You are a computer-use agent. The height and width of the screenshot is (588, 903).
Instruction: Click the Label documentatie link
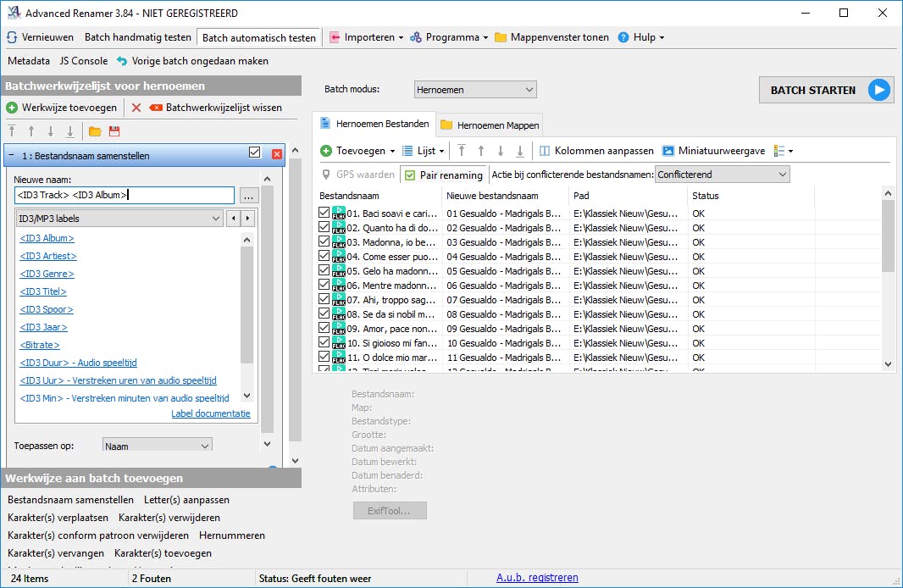(210, 413)
